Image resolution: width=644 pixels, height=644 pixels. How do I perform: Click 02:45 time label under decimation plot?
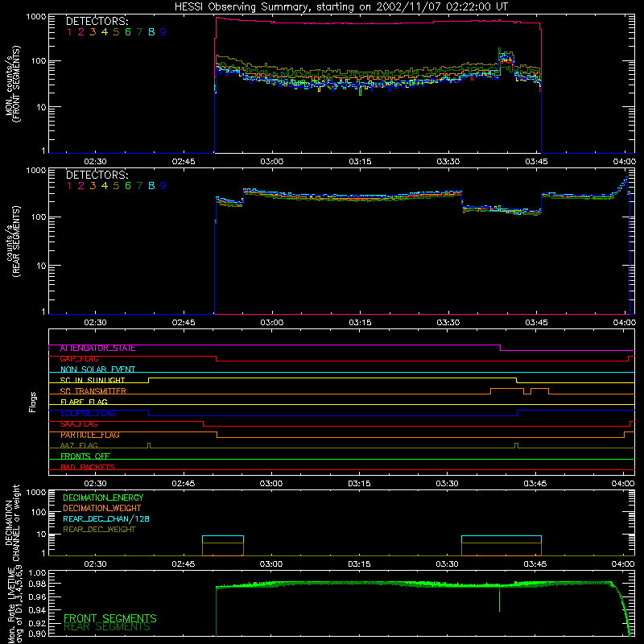coord(184,564)
